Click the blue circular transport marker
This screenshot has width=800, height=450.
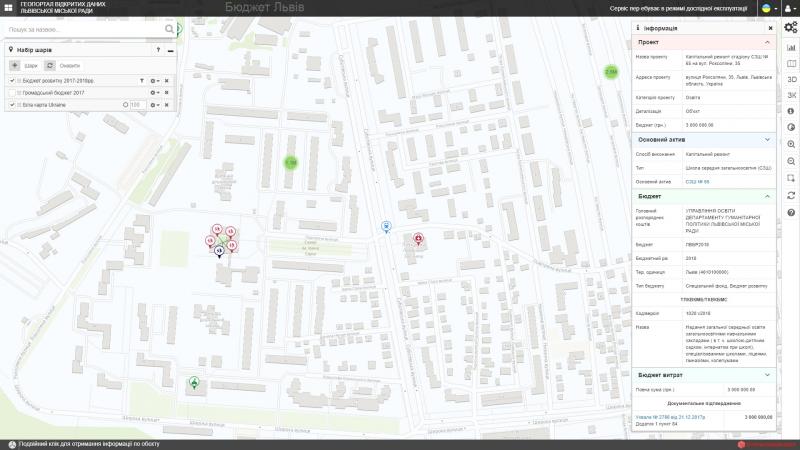coord(386,227)
